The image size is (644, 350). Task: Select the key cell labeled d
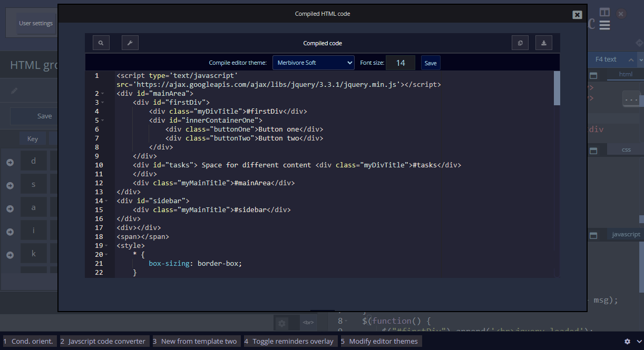[34, 161]
